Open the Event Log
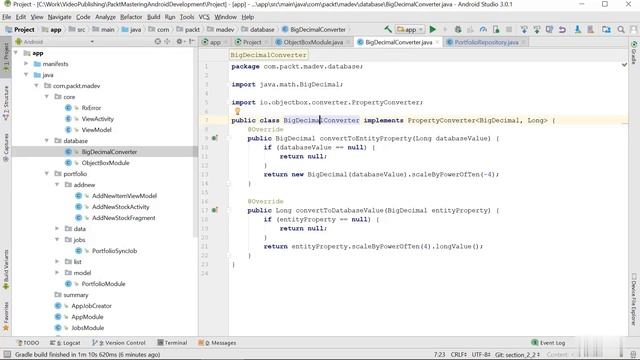This screenshot has width=640, height=360. (548, 343)
